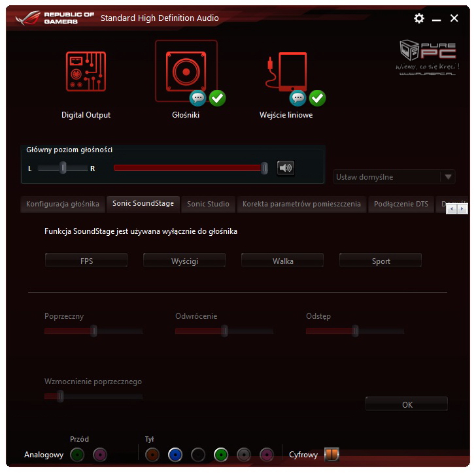
Task: Click the green checkmark under Wejście liniowe
Action: pyautogui.click(x=317, y=98)
